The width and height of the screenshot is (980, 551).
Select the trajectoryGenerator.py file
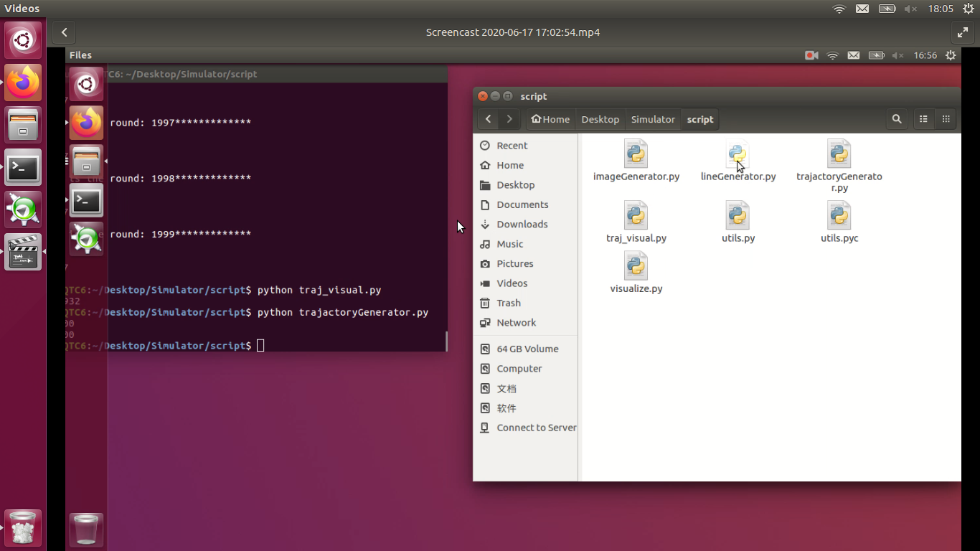[839, 166]
